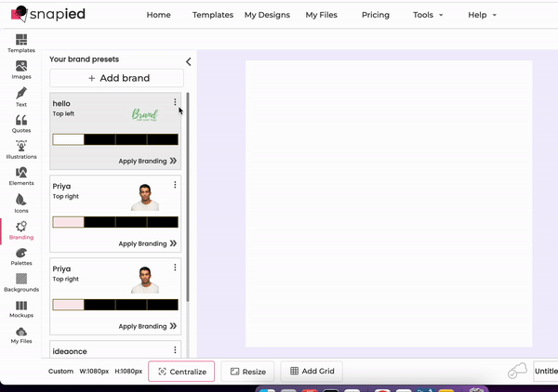Go to the Home page

(158, 15)
